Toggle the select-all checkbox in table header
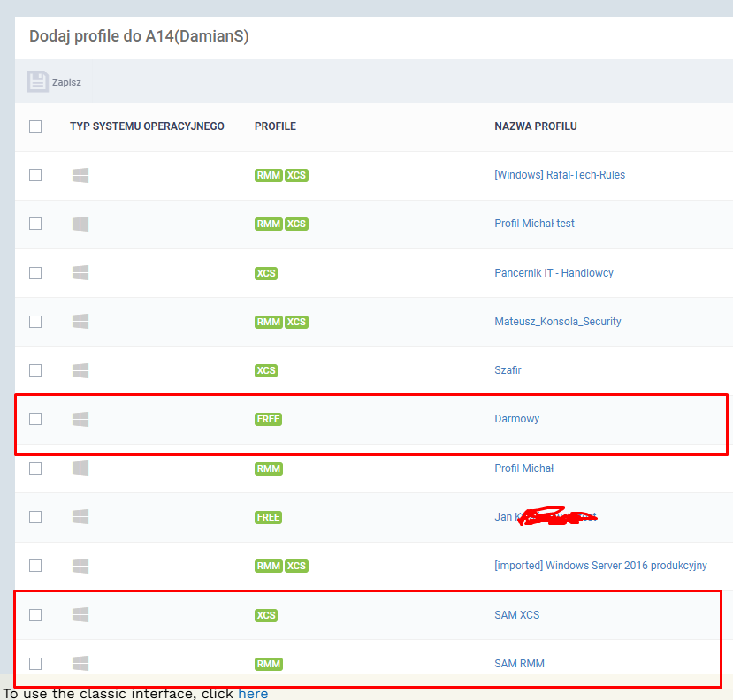The image size is (733, 700). coord(35,126)
